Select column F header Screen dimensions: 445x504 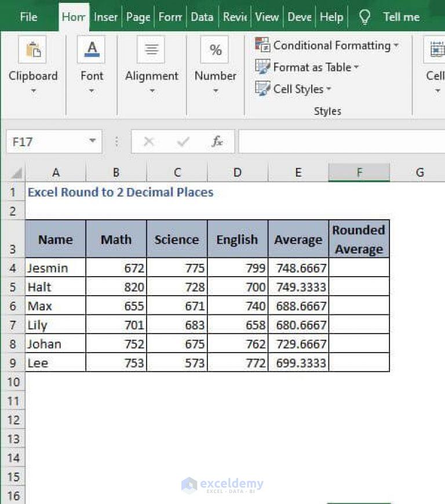(359, 172)
